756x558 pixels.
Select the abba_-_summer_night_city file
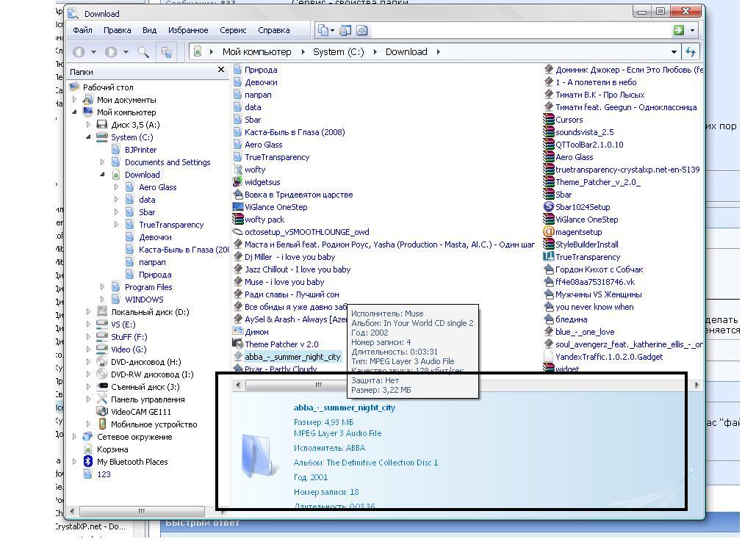click(x=292, y=357)
